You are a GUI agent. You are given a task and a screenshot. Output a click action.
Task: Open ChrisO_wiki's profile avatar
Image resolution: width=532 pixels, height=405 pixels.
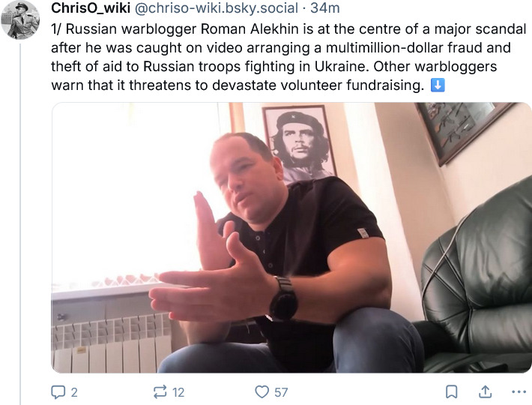coord(20,20)
